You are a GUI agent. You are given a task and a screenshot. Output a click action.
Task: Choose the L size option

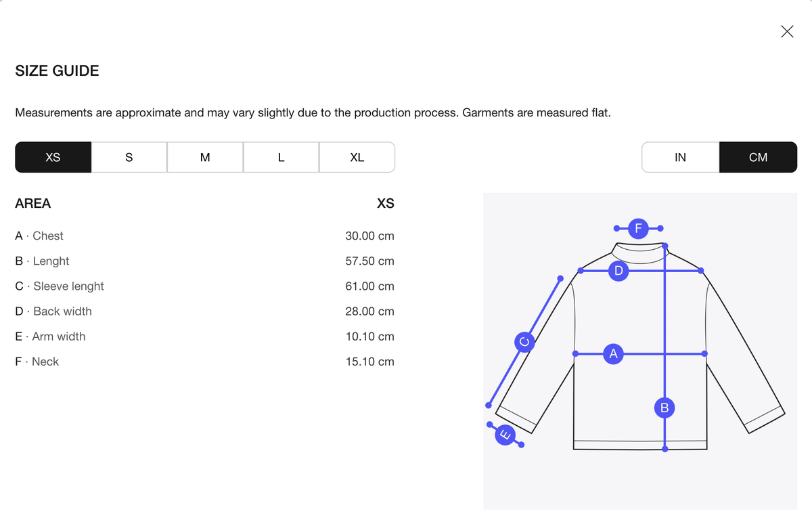point(281,157)
